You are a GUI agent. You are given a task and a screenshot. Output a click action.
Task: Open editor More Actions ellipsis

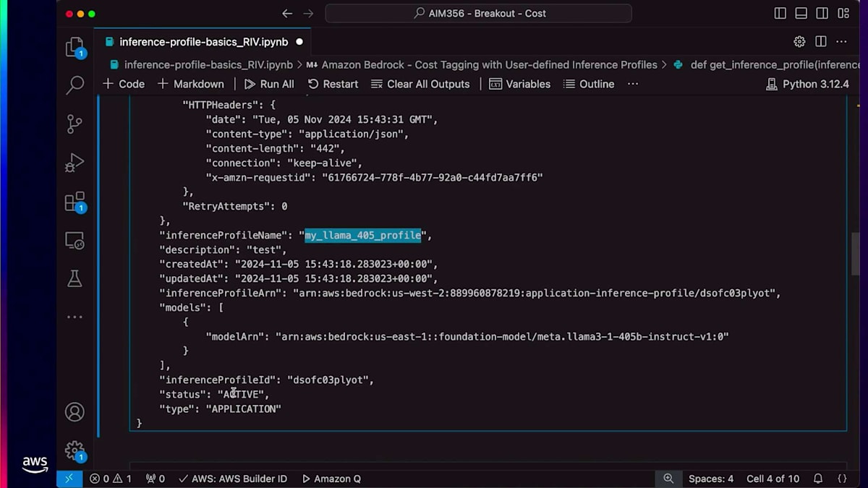(x=841, y=42)
